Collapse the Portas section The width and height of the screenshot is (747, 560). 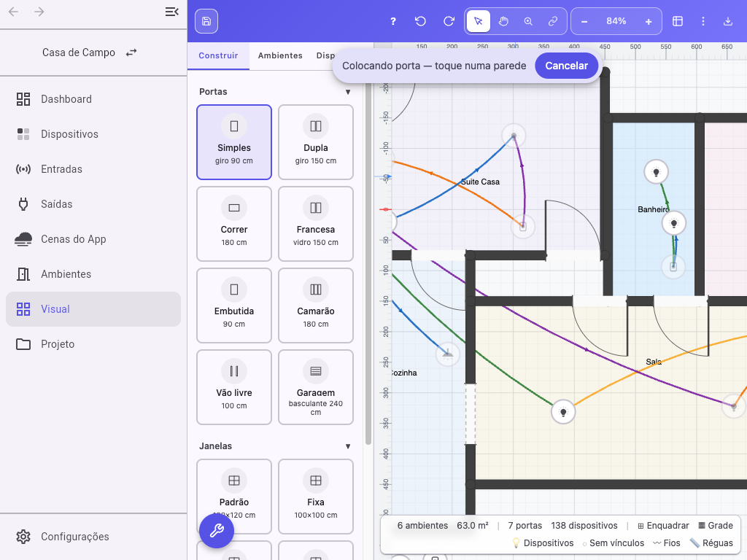348,92
